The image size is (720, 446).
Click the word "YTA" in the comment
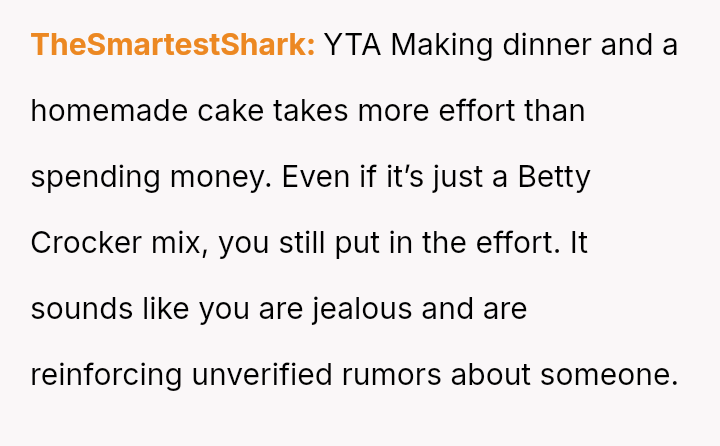(352, 45)
